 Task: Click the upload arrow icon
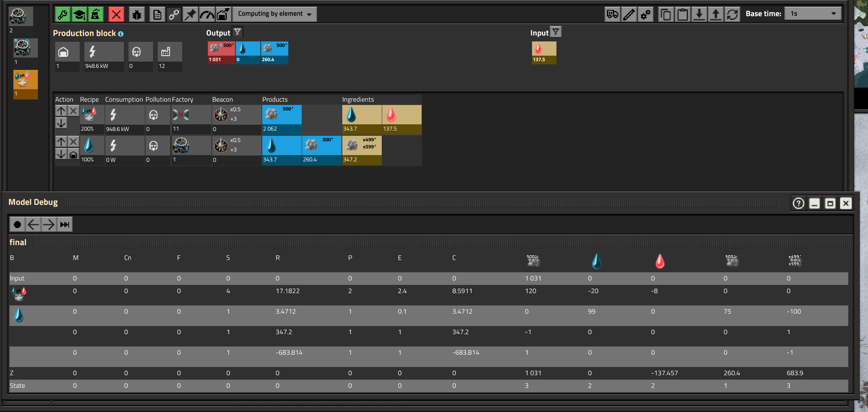716,15
